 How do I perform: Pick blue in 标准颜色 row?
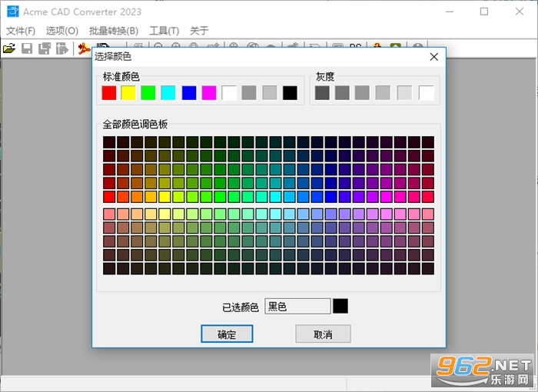189,93
